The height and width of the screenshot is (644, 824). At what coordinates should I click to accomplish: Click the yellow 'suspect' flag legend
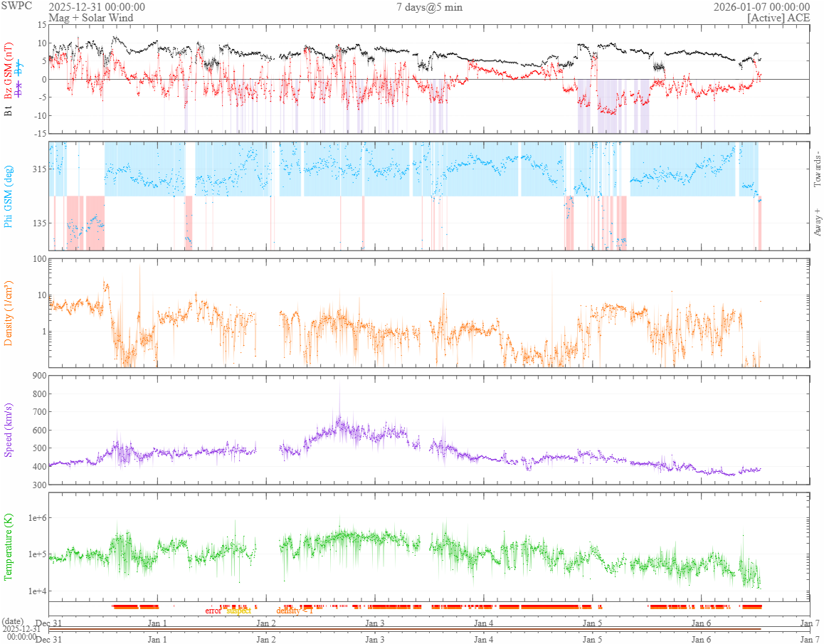[238, 611]
